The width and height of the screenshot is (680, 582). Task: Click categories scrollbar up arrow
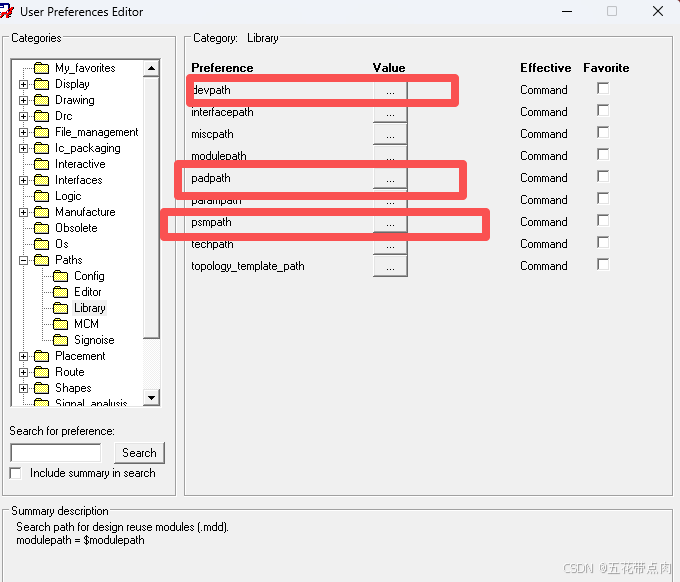(151, 68)
